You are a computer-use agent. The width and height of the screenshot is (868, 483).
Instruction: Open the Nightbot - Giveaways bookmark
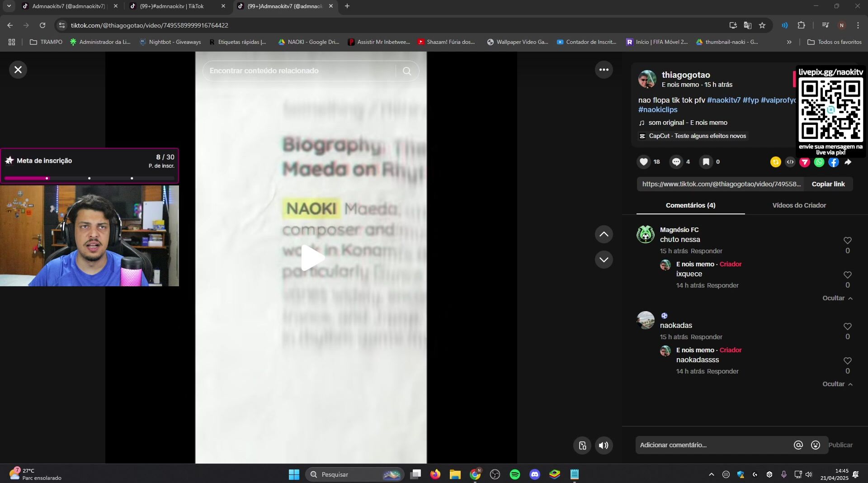pos(170,42)
